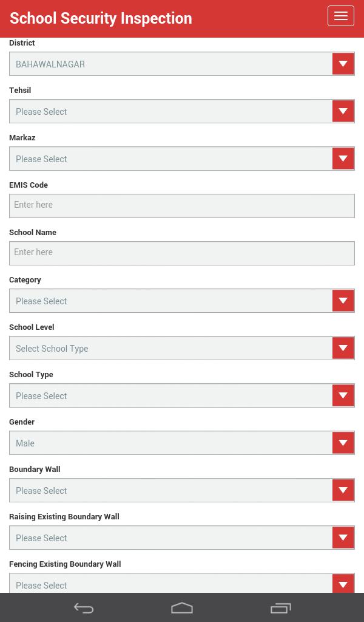Click the School Security Inspection title
Viewport: 364px width, 622px height.
[101, 18]
